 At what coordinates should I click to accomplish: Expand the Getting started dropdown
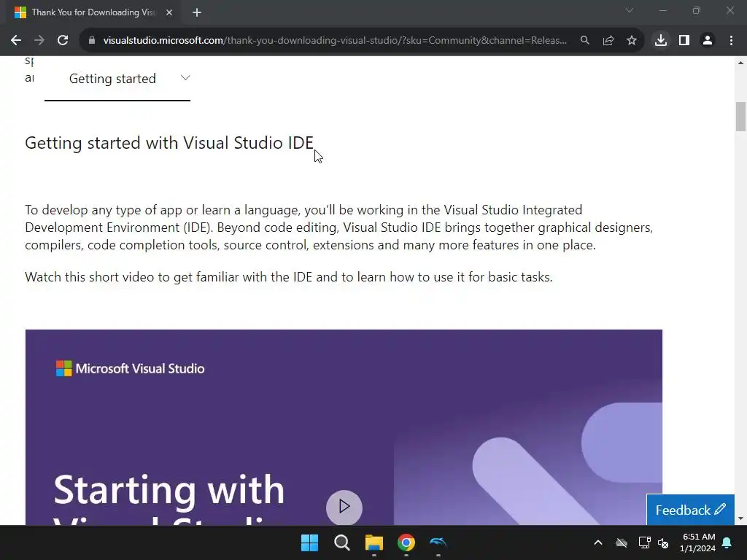pos(117,79)
